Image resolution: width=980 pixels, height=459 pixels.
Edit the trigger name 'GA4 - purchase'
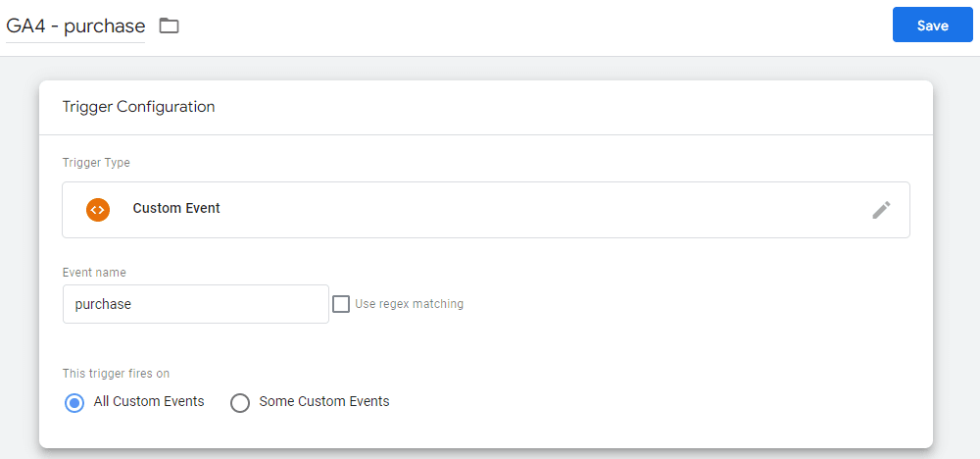click(x=75, y=26)
